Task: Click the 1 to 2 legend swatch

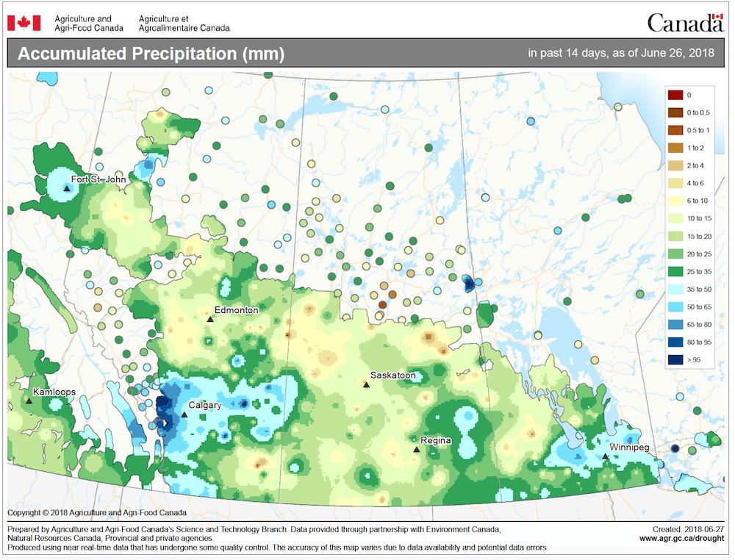Action: click(x=675, y=148)
